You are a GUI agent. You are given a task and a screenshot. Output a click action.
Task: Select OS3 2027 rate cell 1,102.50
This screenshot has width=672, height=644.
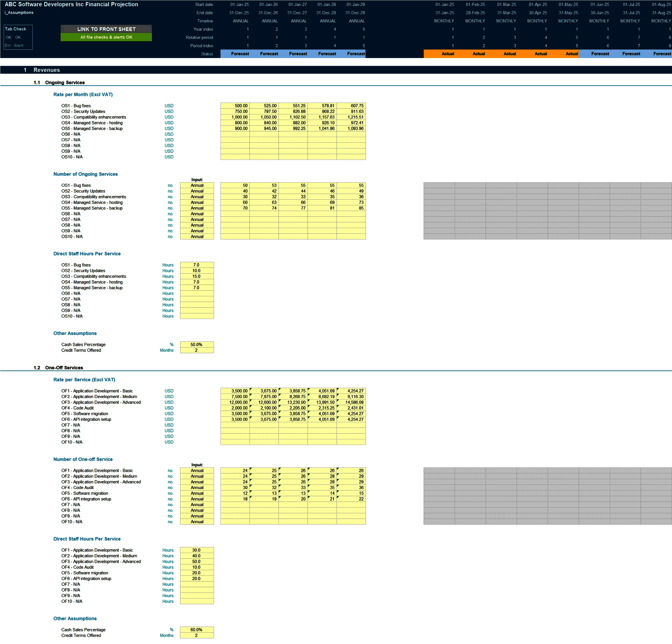[293, 117]
